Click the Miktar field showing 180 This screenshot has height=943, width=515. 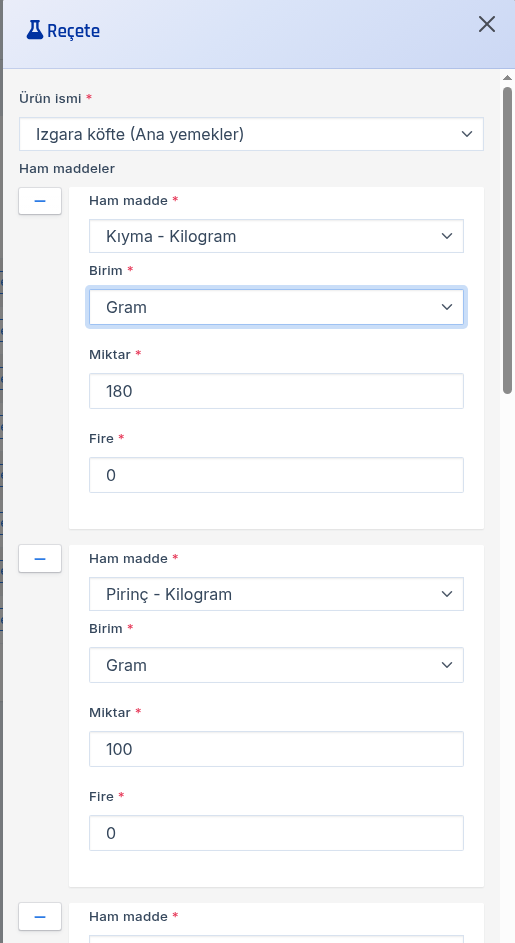pos(276,391)
